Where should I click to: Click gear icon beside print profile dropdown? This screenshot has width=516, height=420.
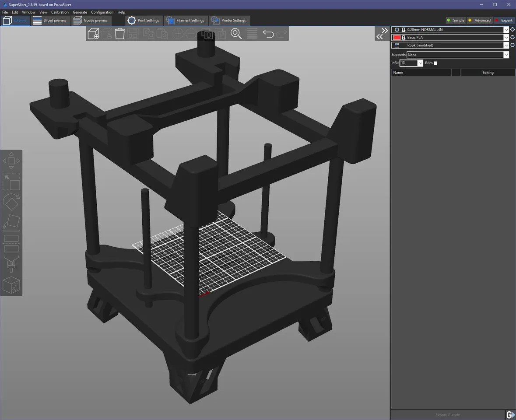point(512,30)
